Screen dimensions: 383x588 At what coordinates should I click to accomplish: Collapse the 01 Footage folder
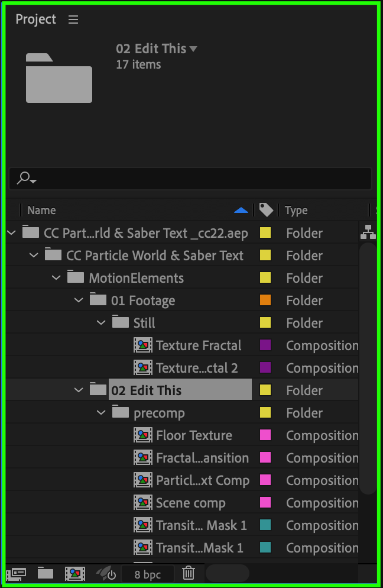(x=79, y=301)
